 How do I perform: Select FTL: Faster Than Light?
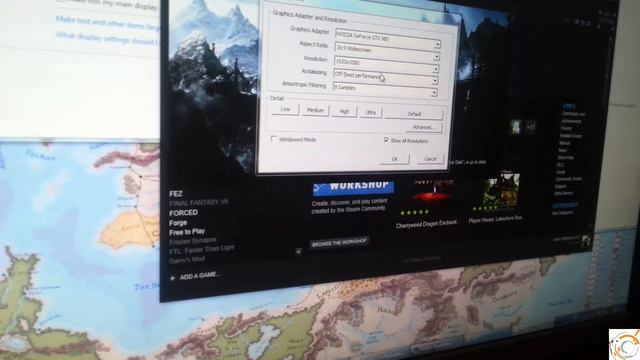(x=202, y=250)
